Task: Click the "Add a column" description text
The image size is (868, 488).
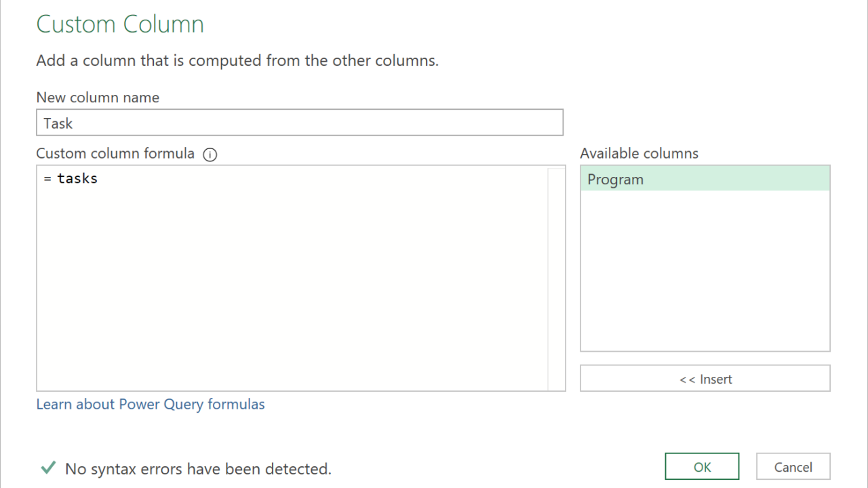Action: [x=237, y=60]
